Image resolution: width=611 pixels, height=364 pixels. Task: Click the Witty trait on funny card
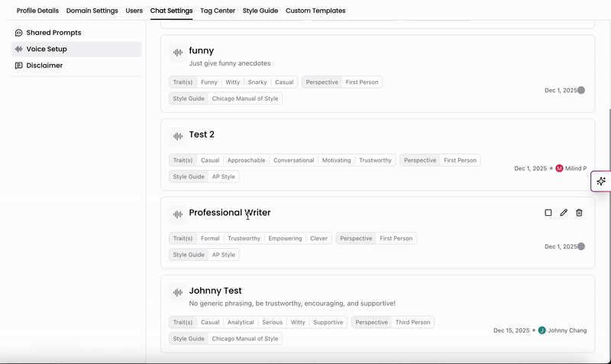(233, 82)
